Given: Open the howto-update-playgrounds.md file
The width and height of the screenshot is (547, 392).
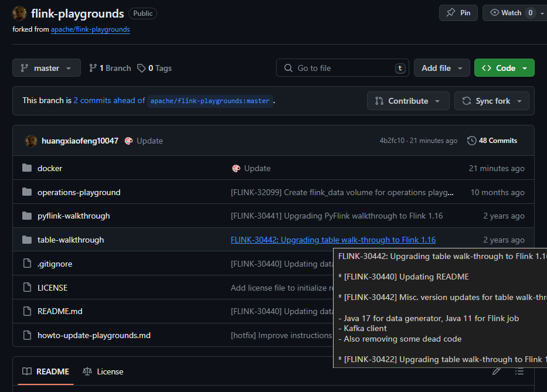Looking at the screenshot, I should [94, 336].
